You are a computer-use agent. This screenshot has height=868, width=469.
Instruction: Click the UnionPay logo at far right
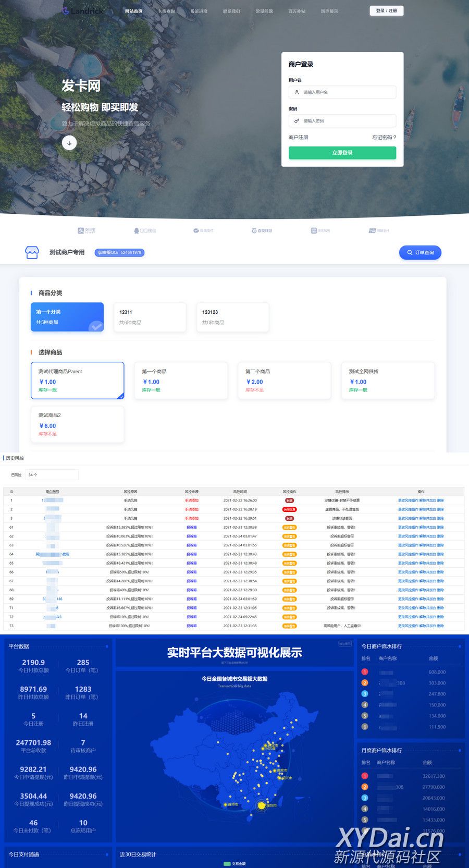tap(379, 230)
